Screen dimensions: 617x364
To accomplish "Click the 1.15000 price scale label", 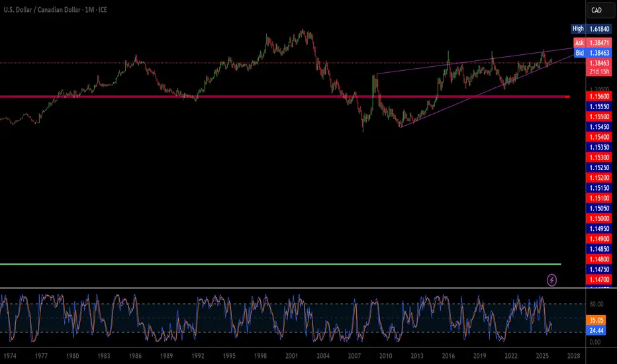I will click(x=599, y=219).
